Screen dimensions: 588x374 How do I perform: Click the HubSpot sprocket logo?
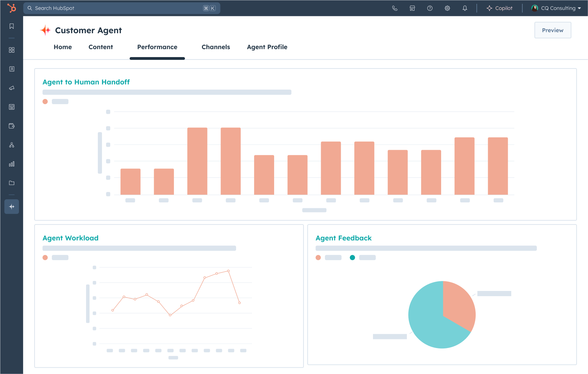pos(12,8)
